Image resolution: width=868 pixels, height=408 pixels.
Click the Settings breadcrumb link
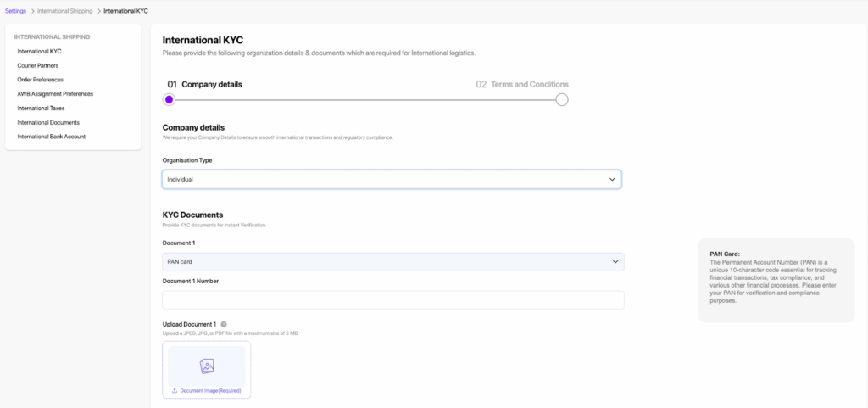pos(15,10)
